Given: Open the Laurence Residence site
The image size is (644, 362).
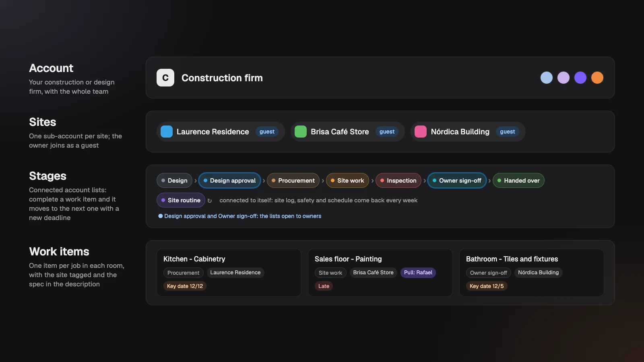Looking at the screenshot, I should pyautogui.click(x=221, y=132).
